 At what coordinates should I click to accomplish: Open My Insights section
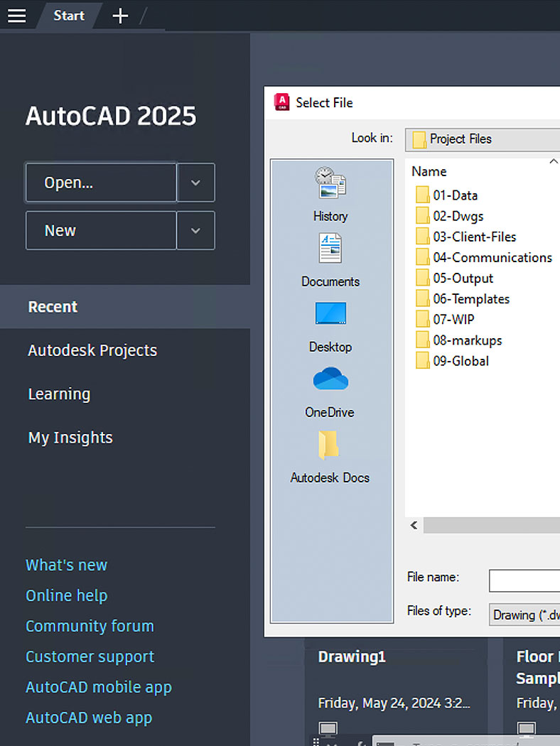(x=70, y=438)
